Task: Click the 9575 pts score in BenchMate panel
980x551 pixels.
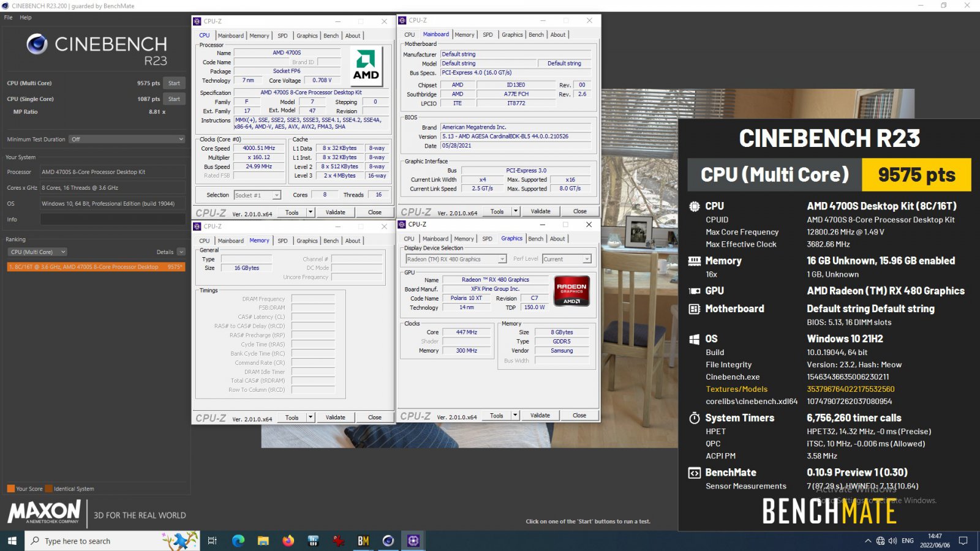Action: pyautogui.click(x=916, y=175)
